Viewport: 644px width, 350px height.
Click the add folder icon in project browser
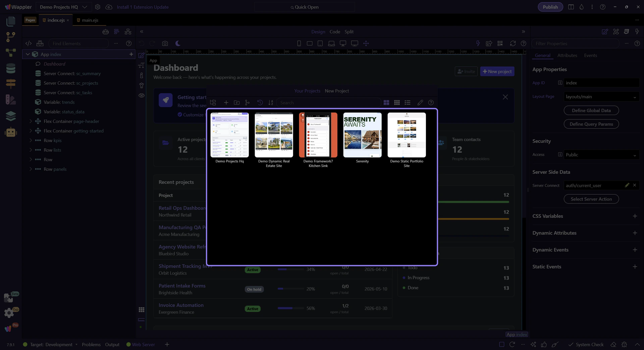236,103
